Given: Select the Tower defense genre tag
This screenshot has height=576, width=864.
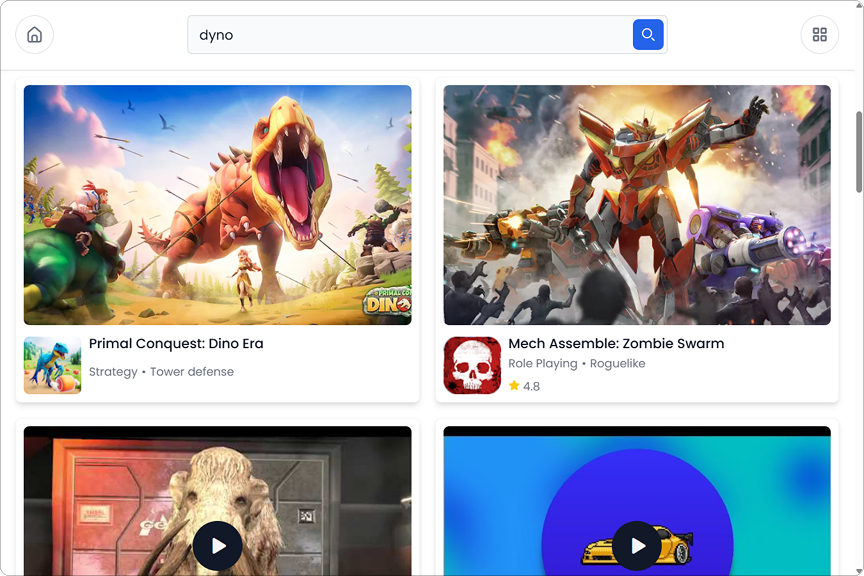Looking at the screenshot, I should (x=192, y=372).
